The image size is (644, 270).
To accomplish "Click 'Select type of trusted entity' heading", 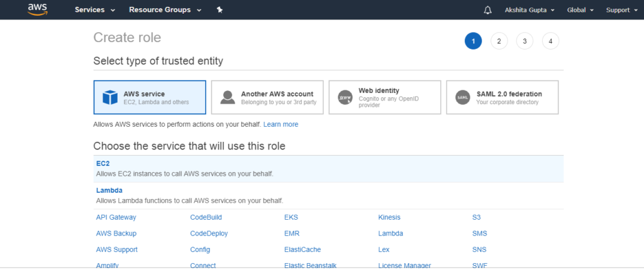I will (x=158, y=62).
